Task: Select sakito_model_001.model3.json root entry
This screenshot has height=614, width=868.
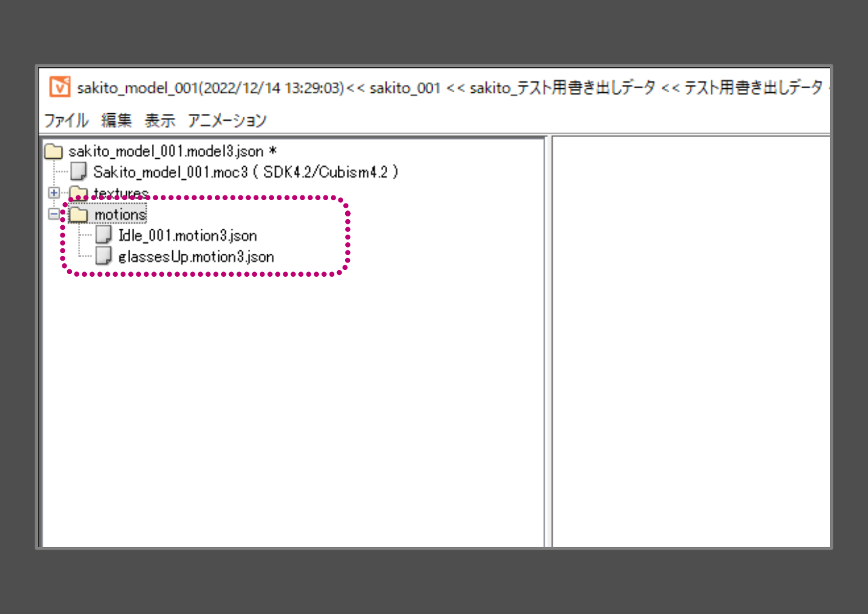Action: pyautogui.click(x=173, y=151)
